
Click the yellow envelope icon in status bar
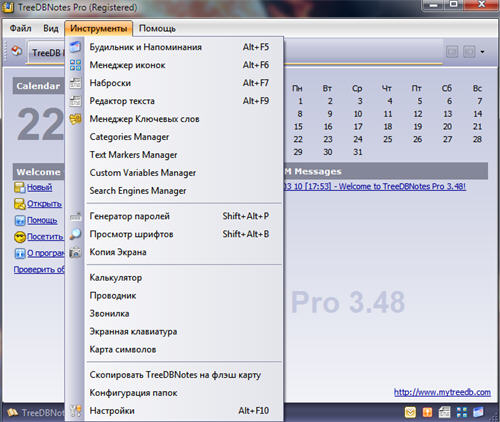point(410,413)
